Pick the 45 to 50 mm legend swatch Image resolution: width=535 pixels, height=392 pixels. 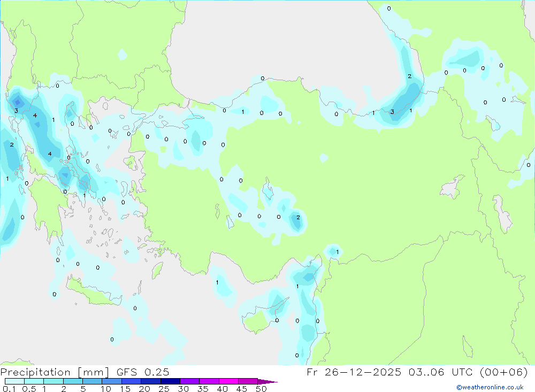[x=248, y=381]
